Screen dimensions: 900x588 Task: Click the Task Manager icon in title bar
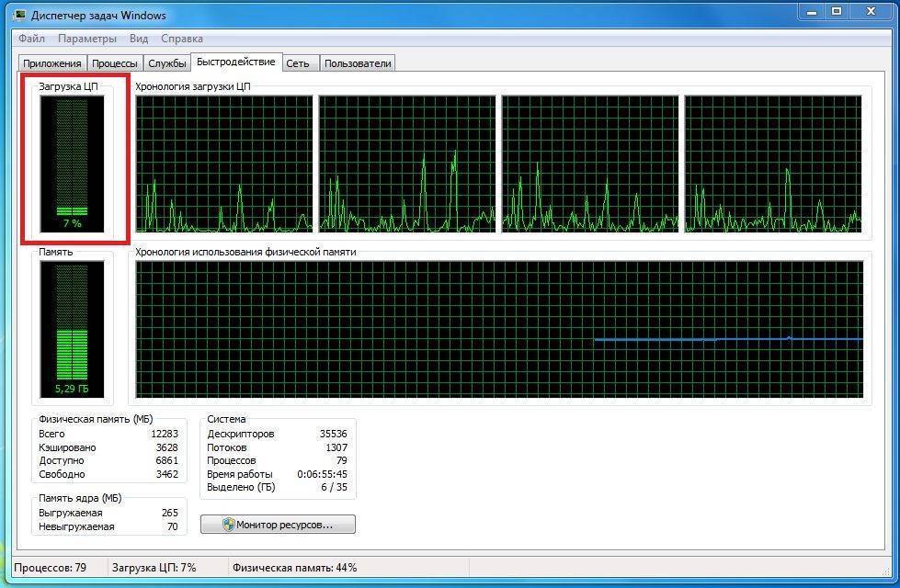[x=20, y=16]
